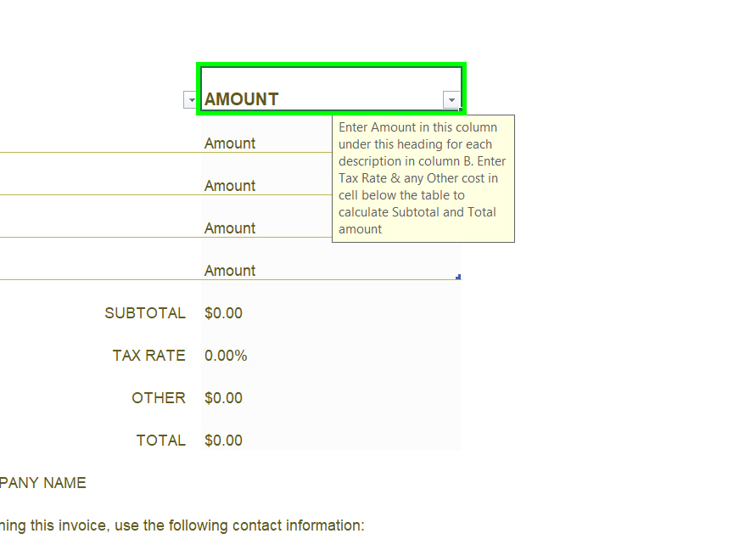Select the invoice contact information line
The image size is (756, 556).
(x=182, y=525)
